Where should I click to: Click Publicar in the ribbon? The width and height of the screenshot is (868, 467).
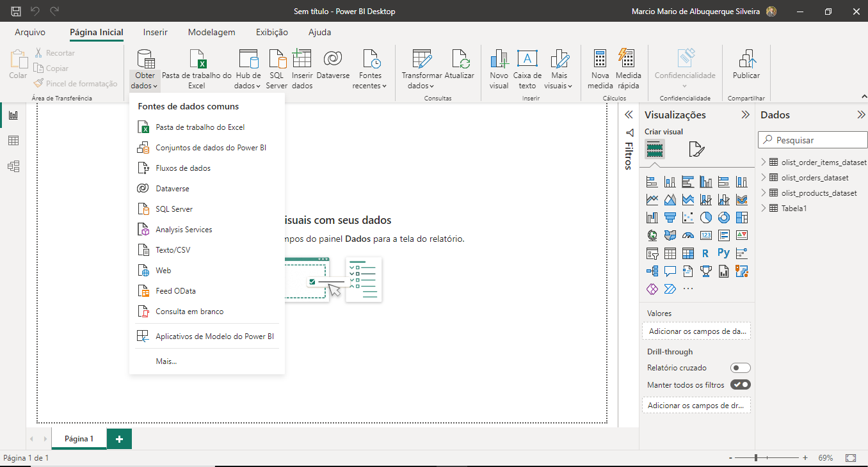[746, 65]
